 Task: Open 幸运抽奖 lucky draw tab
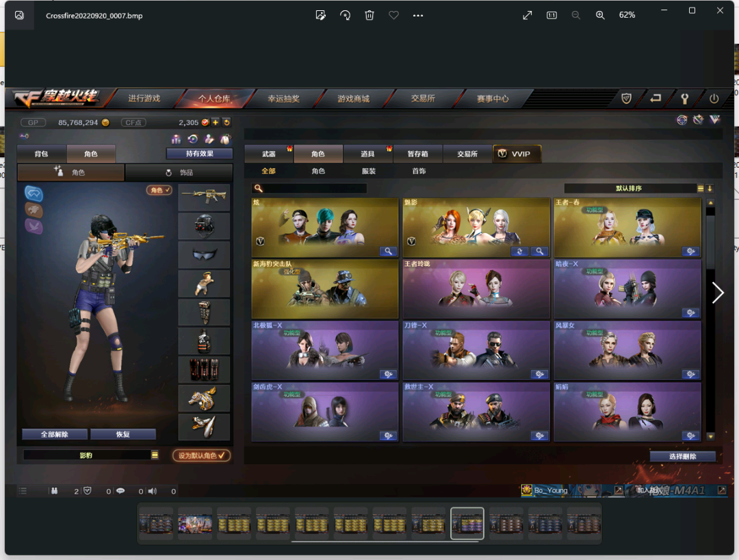284,98
